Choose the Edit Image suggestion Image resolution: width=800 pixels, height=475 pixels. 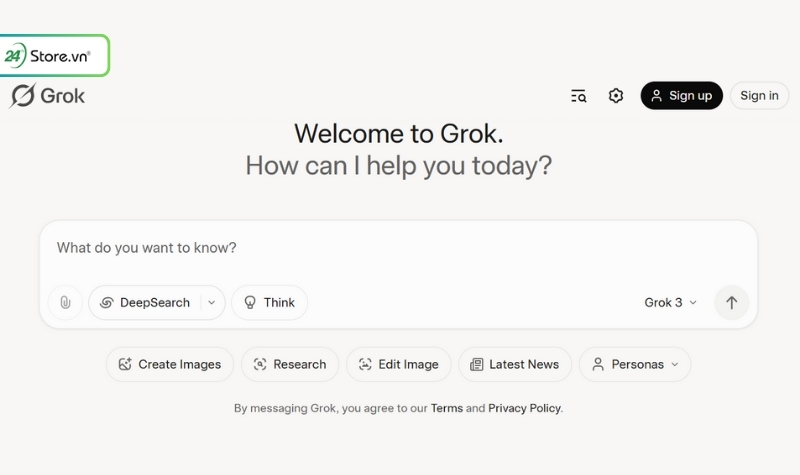398,364
